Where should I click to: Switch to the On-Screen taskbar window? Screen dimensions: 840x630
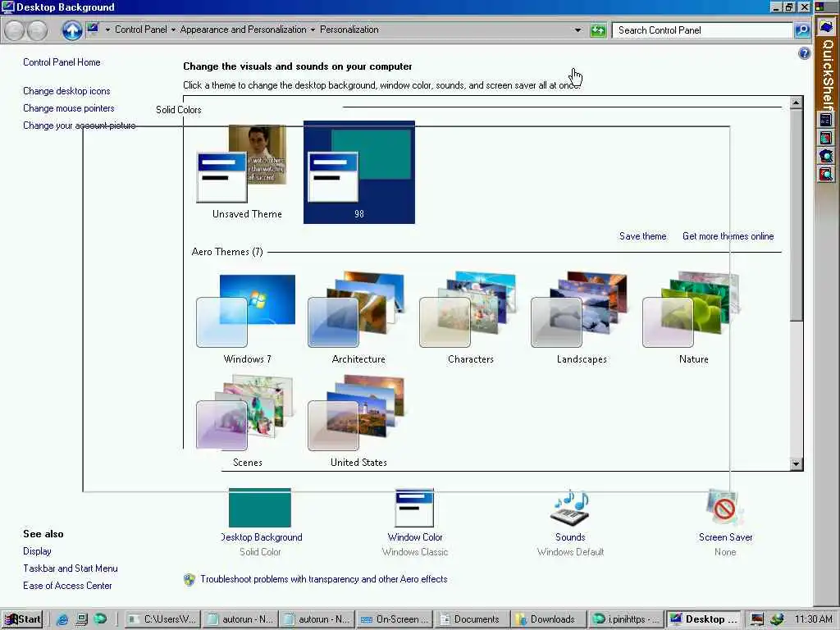[x=395, y=619]
